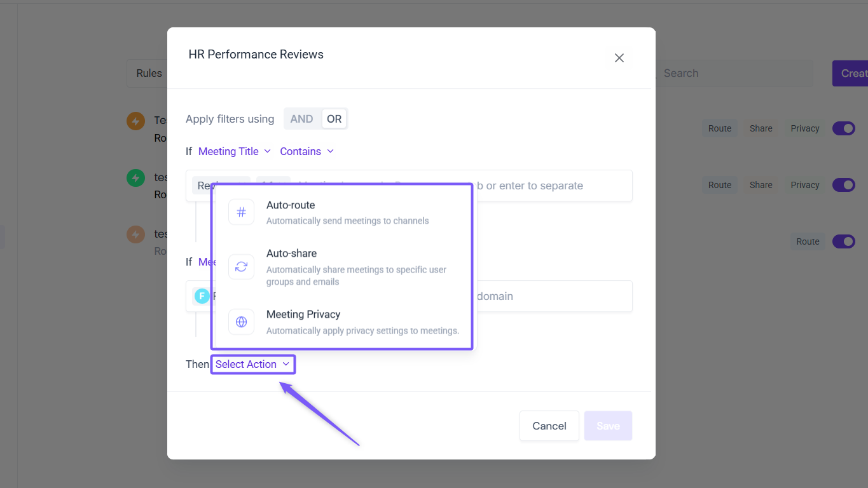This screenshot has height=488, width=868.
Task: Click the Cancel button
Action: click(549, 426)
